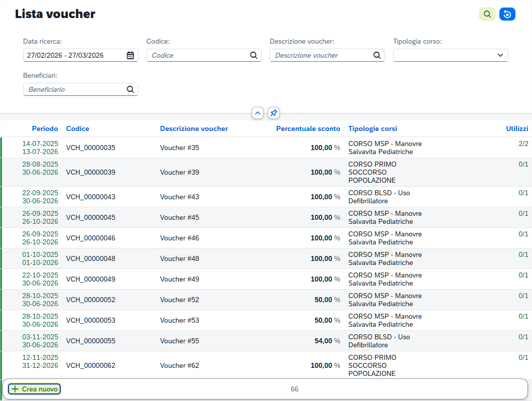Click the Tipologie corsi column header
This screenshot has height=401, width=532.
(373, 128)
